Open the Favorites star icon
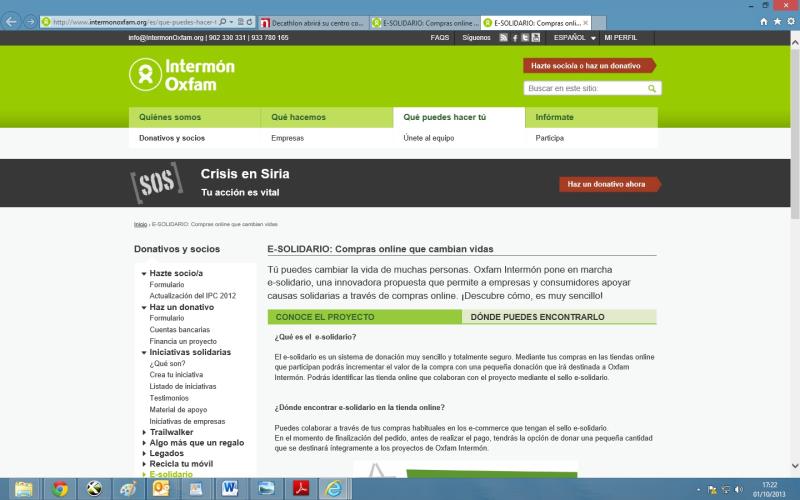Viewport: 800px width, 500px height. (777, 21)
